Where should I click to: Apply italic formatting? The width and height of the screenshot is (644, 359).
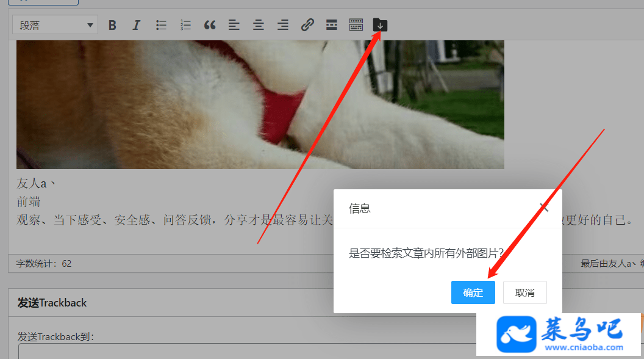tap(137, 25)
